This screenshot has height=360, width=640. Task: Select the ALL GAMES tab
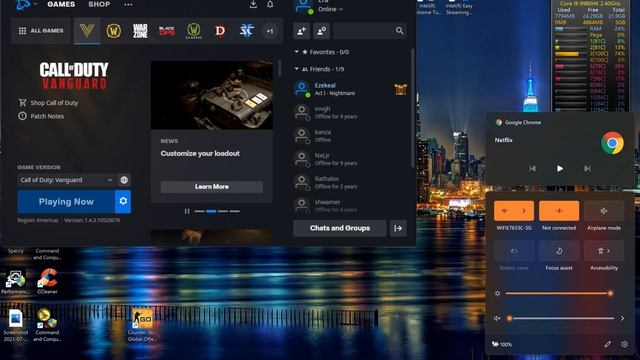(41, 31)
